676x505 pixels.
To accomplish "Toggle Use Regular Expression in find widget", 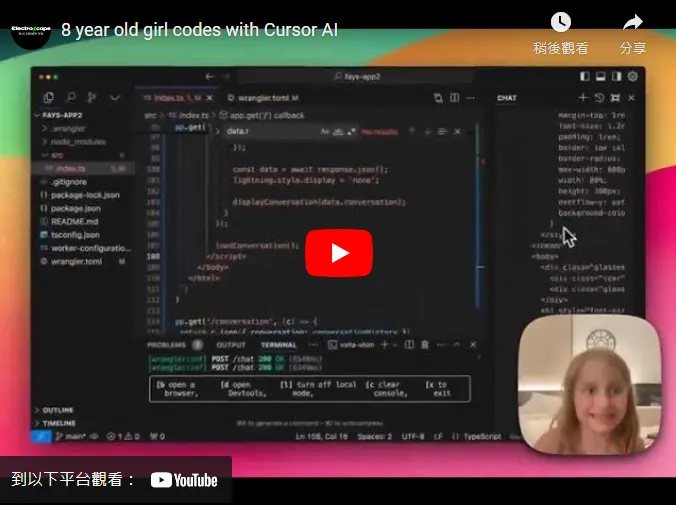I will point(351,131).
